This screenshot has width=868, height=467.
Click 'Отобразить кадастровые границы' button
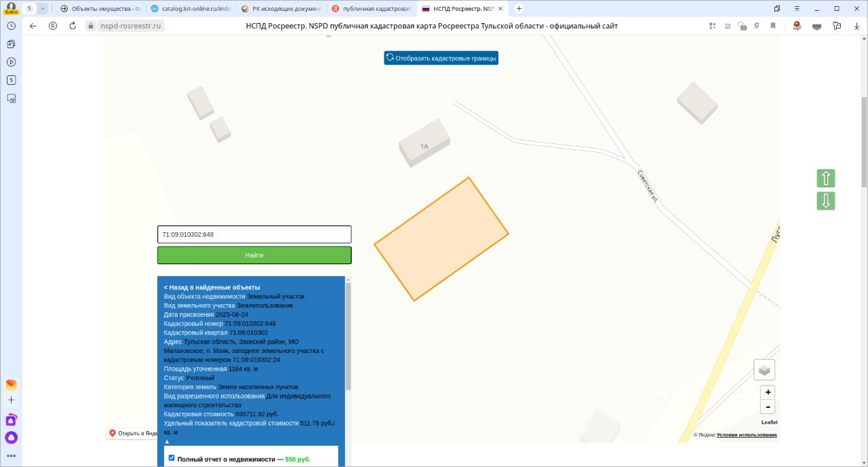pos(441,58)
